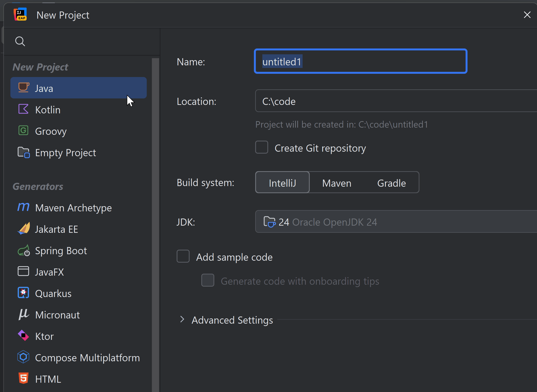Click the Spring Boot leaf icon

tap(24, 250)
